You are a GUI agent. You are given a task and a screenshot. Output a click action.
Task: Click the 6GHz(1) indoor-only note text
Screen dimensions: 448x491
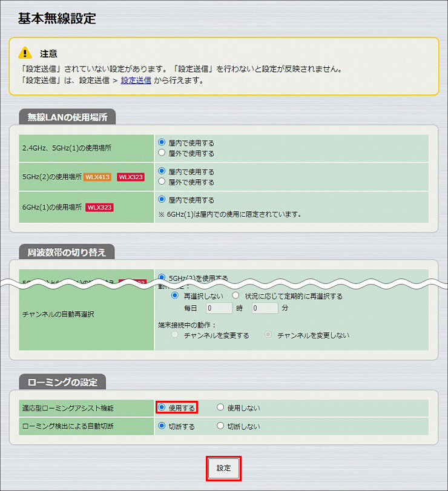point(230,214)
